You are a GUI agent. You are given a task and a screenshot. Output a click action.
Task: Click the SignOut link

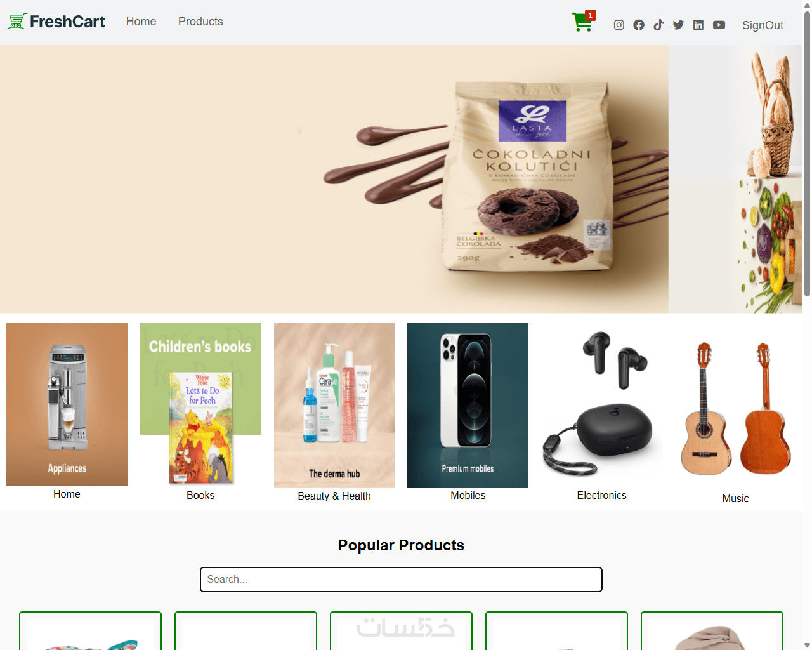(x=763, y=25)
